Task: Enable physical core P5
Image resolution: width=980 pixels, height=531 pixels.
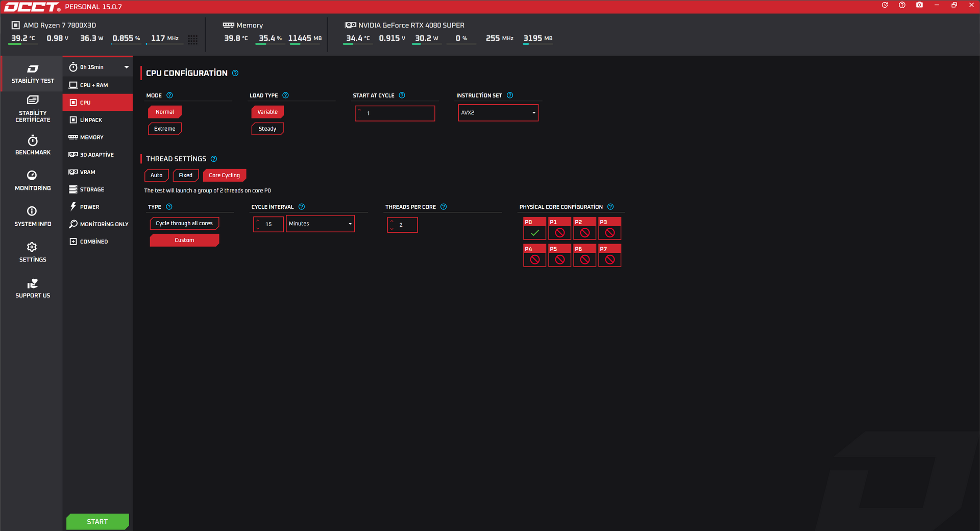Action: [x=559, y=255]
